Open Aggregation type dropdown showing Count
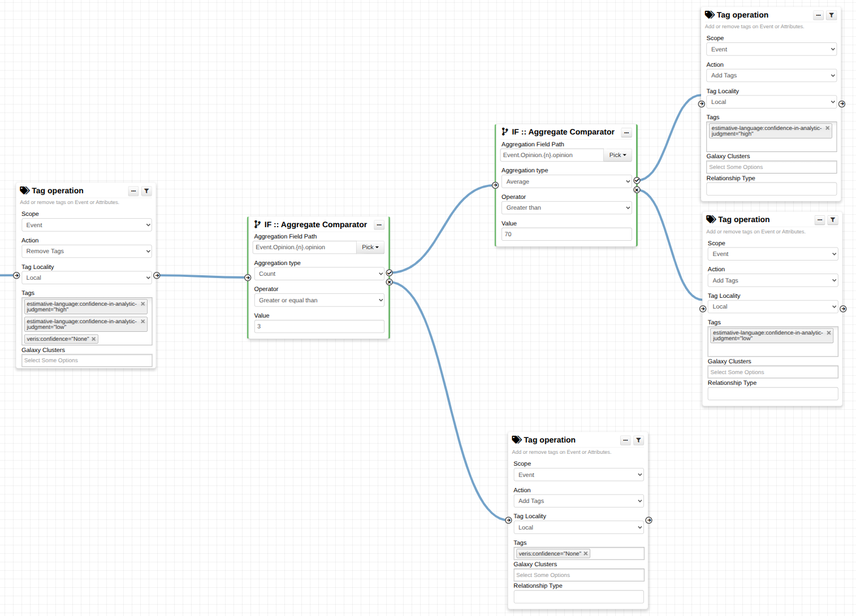 pos(319,274)
